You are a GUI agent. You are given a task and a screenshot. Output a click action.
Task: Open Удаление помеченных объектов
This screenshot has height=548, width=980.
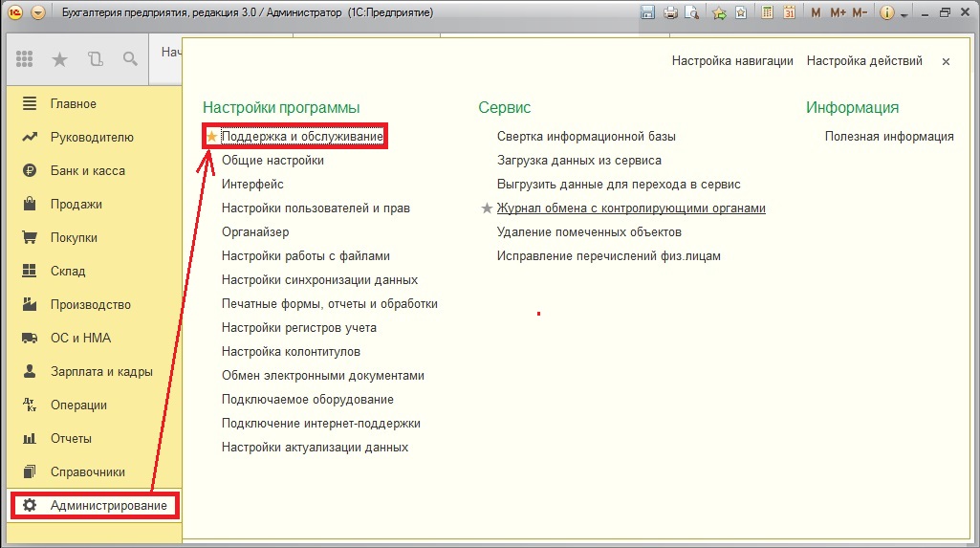click(589, 231)
